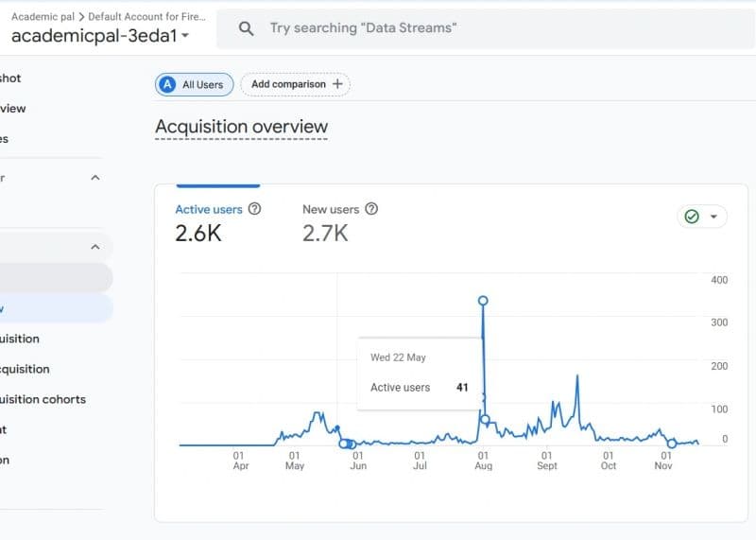Open the sidebar item ending 'view'
This screenshot has height=540, width=756.
coord(13,109)
